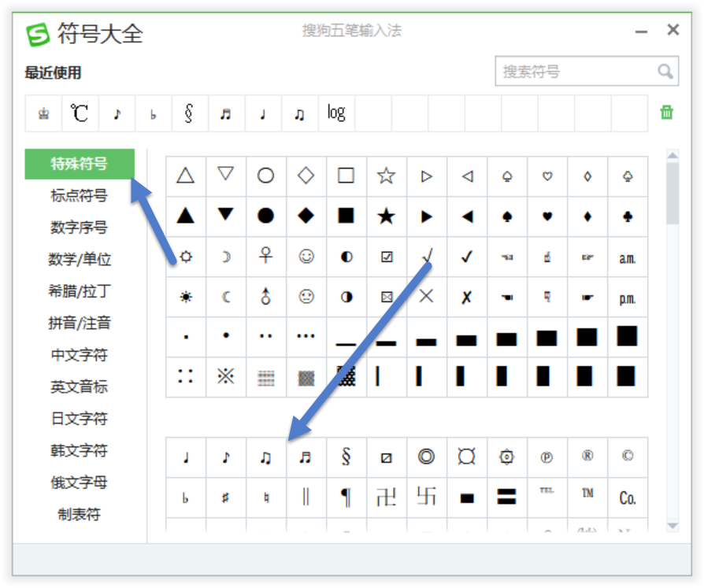Pick the hollow triangle △ symbol
The width and height of the screenshot is (704, 588).
click(186, 176)
